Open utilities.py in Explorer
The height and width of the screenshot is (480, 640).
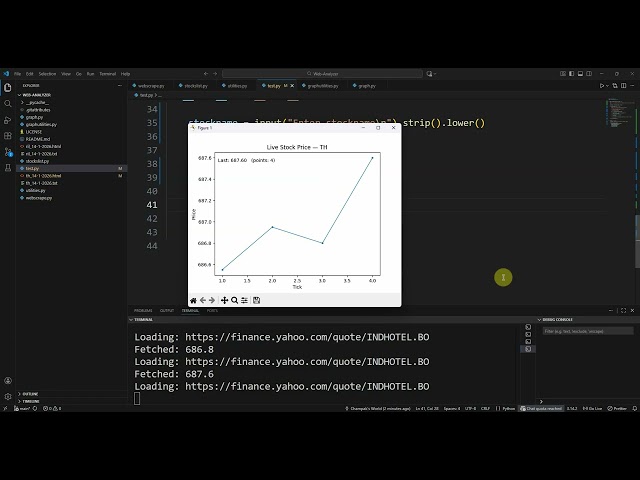tap(36, 191)
